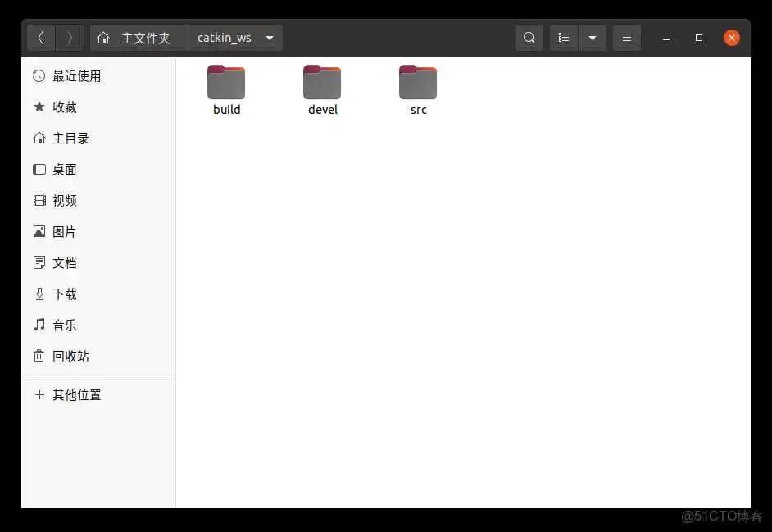This screenshot has width=772, height=532.
Task: Expand the catkin_ws path dropdown arrow
Action: pyautogui.click(x=270, y=37)
